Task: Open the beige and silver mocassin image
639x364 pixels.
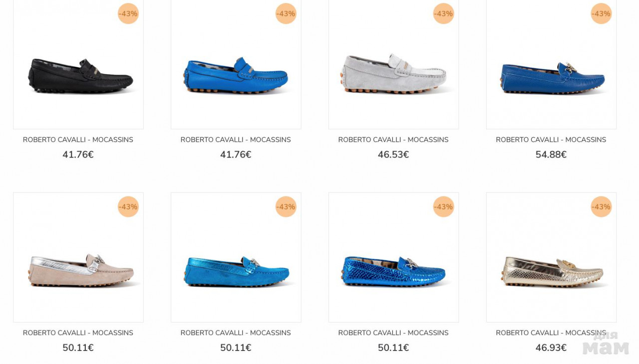Action: pyautogui.click(x=78, y=257)
